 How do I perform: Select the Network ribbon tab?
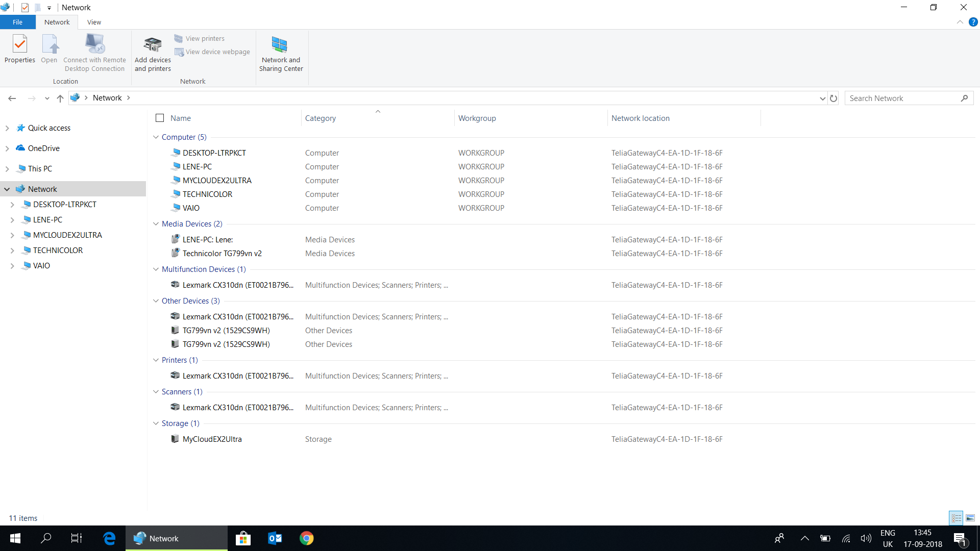point(57,22)
